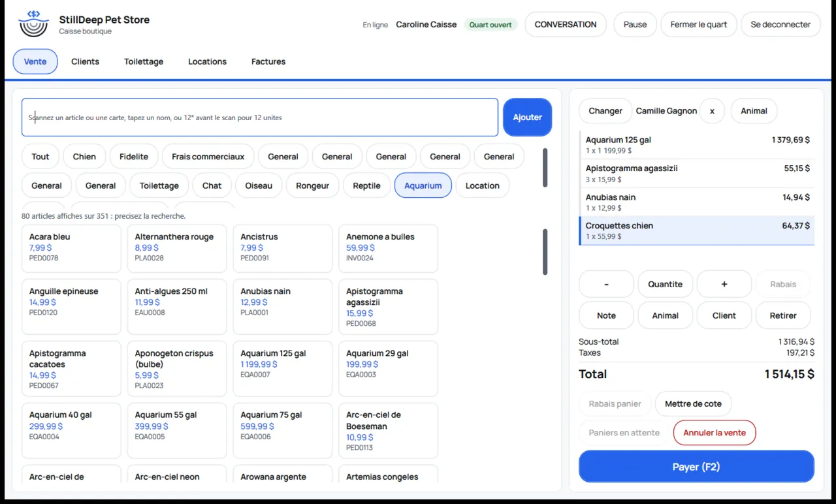Select the Anemone a bulles product card
The height and width of the screenshot is (504, 836).
(388, 249)
